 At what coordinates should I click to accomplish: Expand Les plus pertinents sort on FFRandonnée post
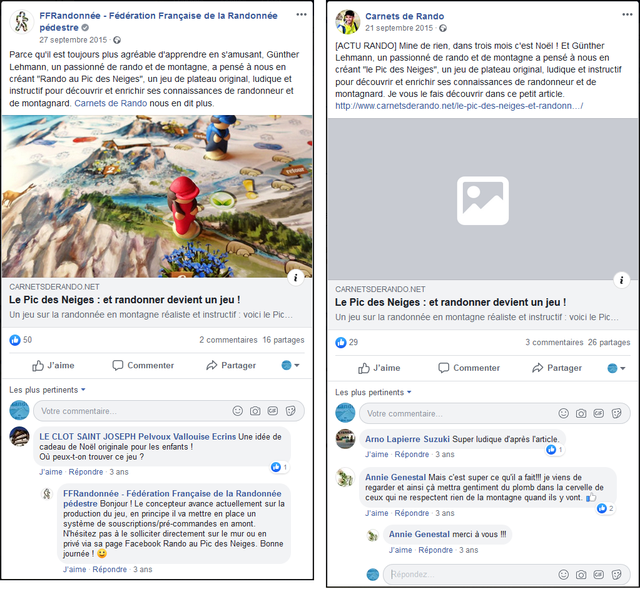[x=47, y=390]
